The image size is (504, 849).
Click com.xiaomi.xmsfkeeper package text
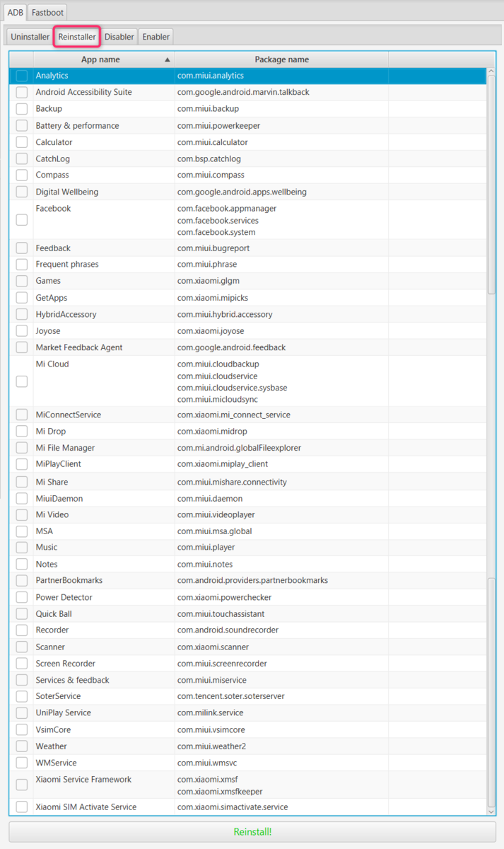click(x=220, y=791)
